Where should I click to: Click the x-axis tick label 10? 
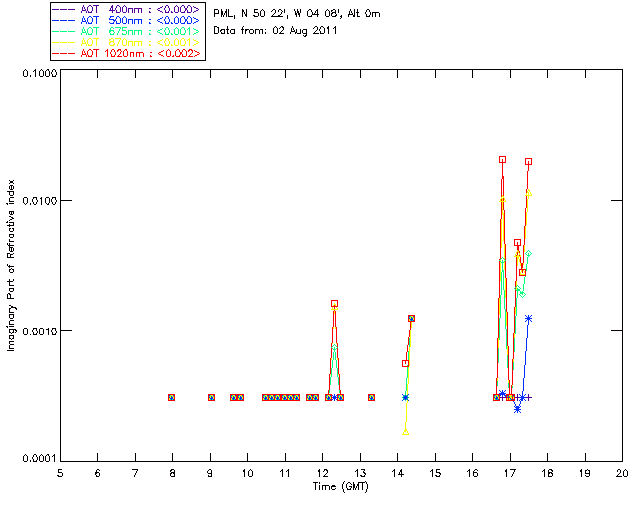(247, 473)
